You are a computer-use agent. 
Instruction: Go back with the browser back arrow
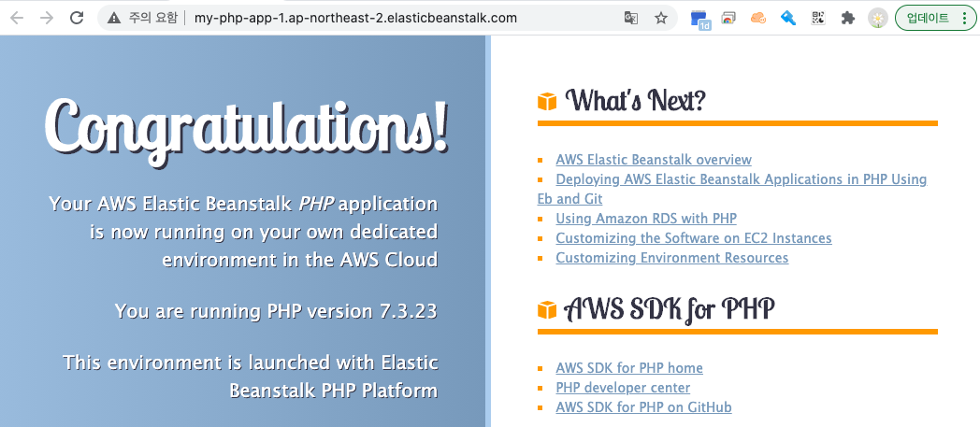click(x=17, y=18)
